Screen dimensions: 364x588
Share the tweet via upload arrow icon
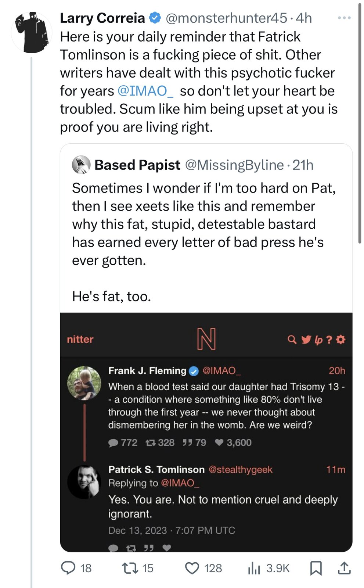tap(344, 568)
